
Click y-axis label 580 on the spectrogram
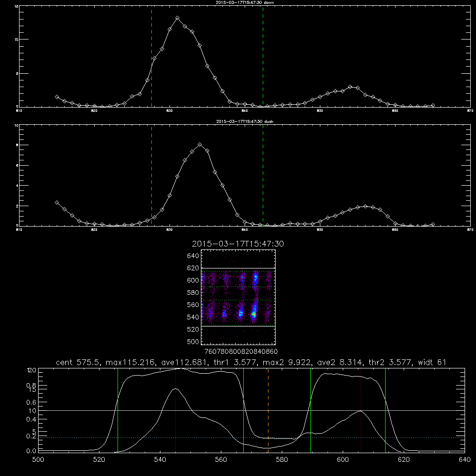(x=193, y=293)
